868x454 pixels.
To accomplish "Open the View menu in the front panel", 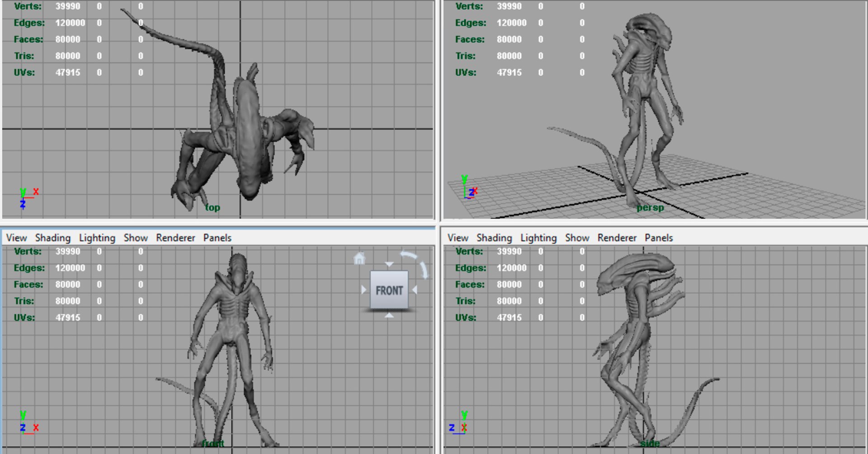I will click(16, 238).
